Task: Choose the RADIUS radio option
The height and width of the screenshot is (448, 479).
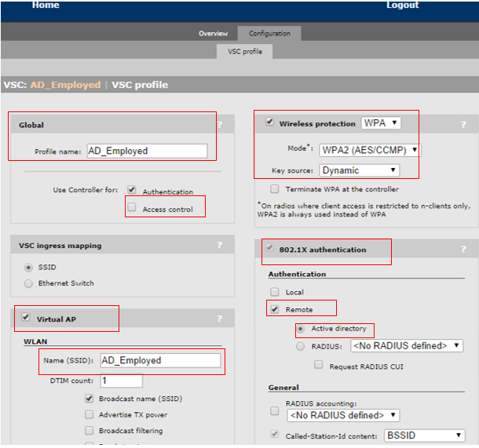Action: click(300, 346)
